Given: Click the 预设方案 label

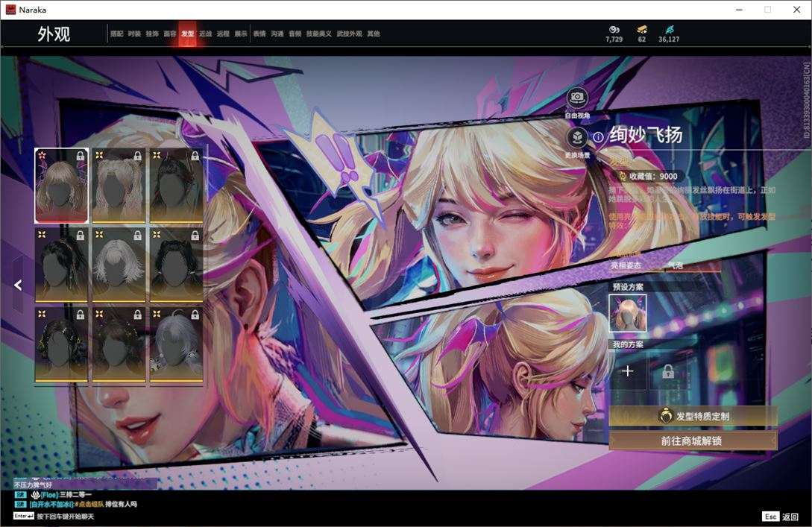Looking at the screenshot, I should click(x=628, y=287).
